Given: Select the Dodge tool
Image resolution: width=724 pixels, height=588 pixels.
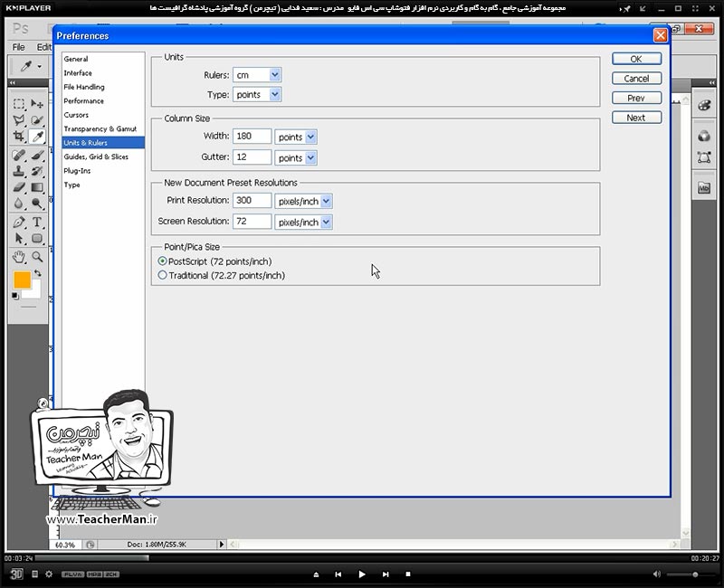Looking at the screenshot, I should (x=37, y=204).
